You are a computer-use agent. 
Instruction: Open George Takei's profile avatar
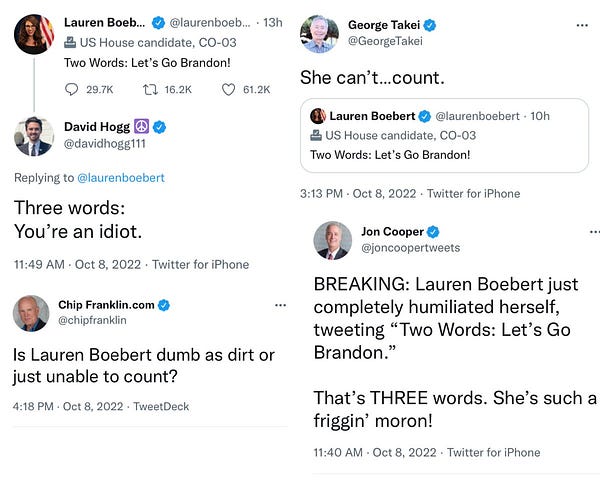pos(320,33)
